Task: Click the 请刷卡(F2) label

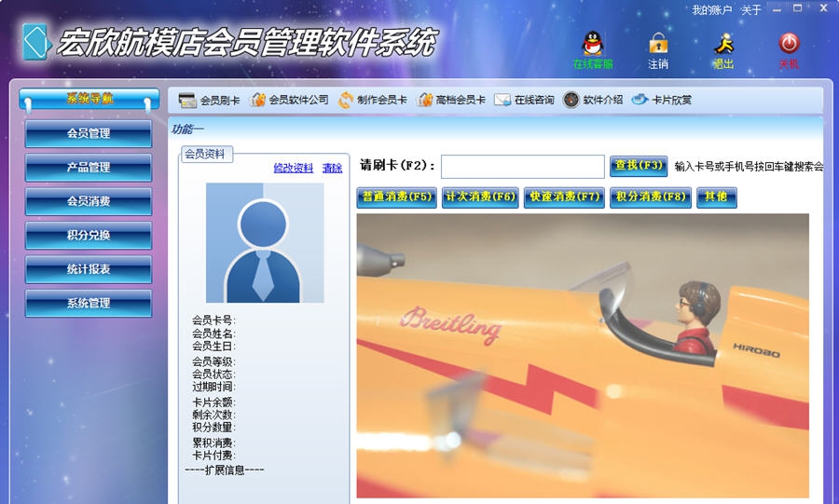Action: coord(397,165)
